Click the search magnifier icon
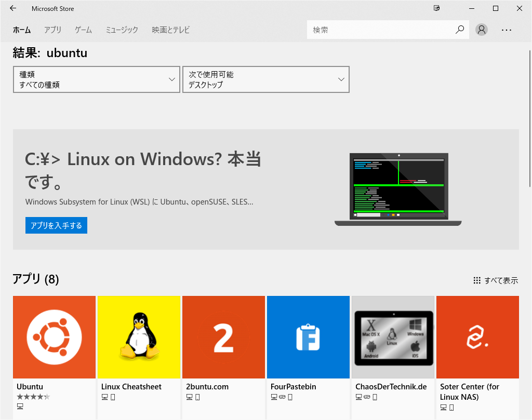Screen dimensions: 532x420 coord(460,30)
